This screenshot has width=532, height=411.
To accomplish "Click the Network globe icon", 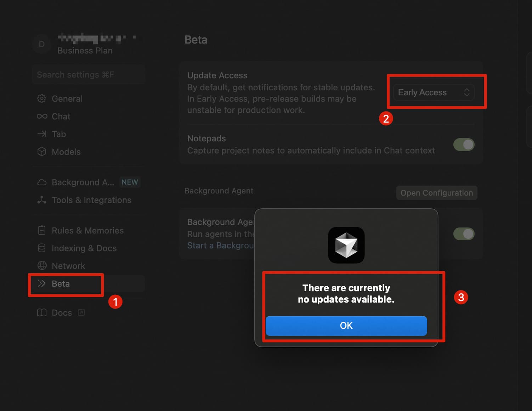I will (42, 266).
